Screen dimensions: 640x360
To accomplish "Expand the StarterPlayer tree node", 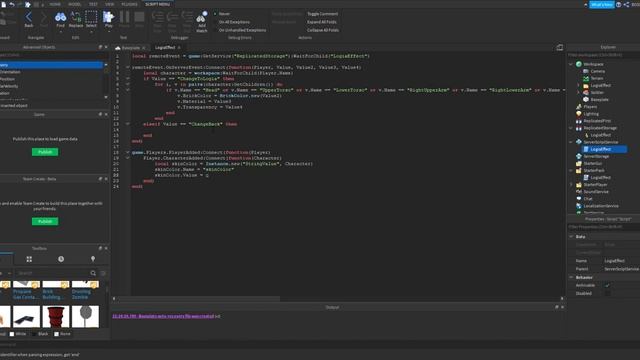I will [571, 184].
